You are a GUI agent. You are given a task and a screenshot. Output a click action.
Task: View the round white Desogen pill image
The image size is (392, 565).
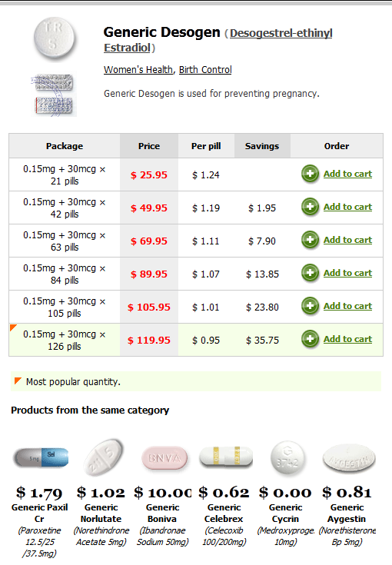point(54,38)
